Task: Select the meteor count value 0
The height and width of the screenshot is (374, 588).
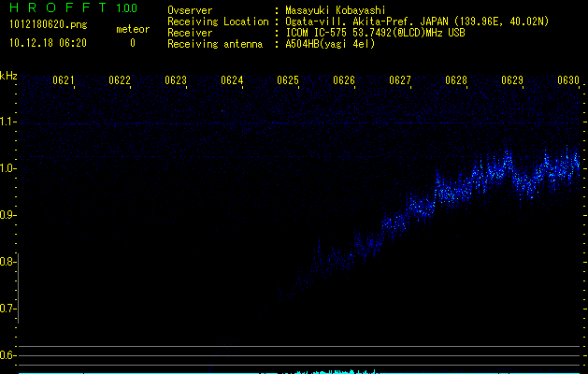Action: [x=132, y=43]
